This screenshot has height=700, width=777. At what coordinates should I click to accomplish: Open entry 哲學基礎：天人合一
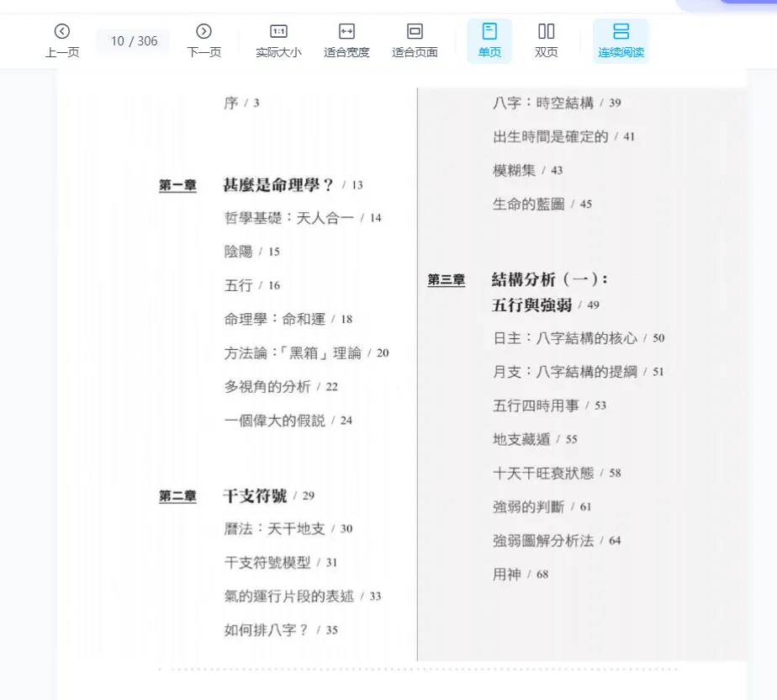288,218
